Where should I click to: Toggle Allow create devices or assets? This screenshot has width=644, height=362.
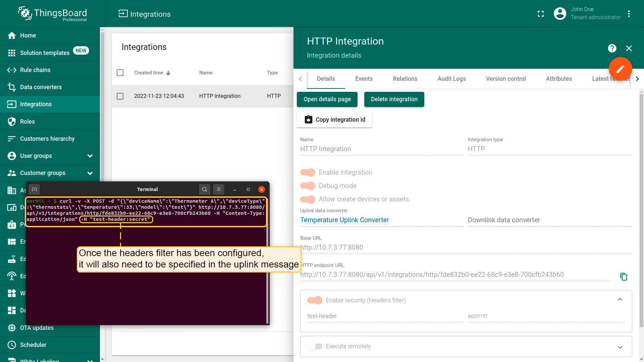pos(308,199)
